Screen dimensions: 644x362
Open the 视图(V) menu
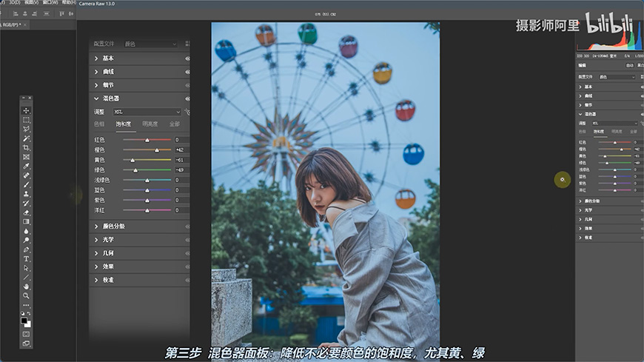click(31, 2)
